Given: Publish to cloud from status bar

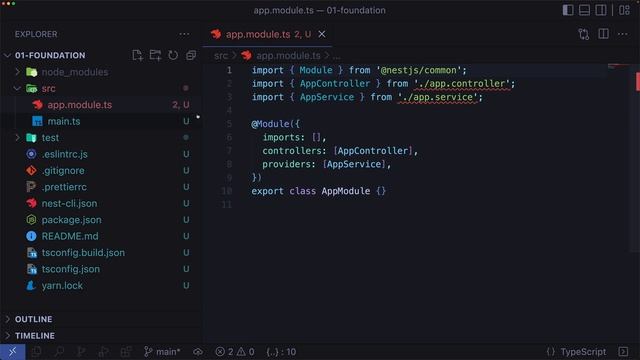Looking at the screenshot, I should click(198, 351).
